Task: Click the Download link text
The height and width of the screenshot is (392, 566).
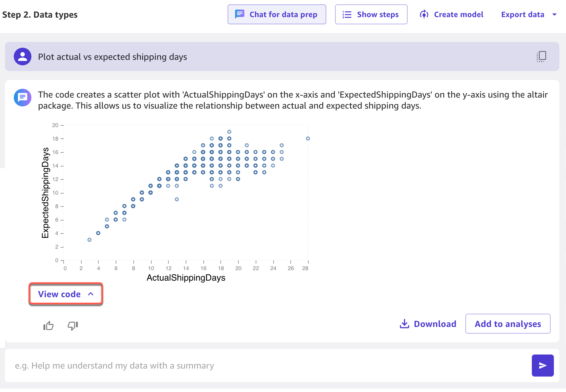Action: [435, 324]
